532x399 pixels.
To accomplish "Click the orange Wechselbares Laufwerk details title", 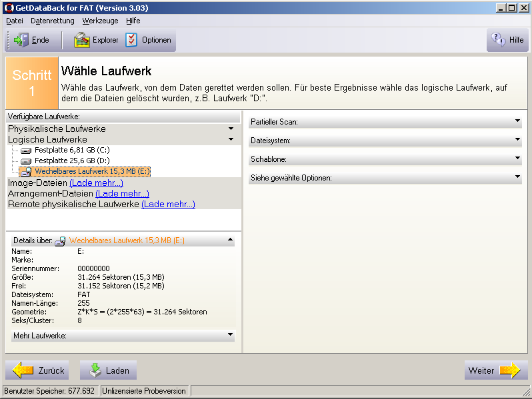I will [x=127, y=240].
